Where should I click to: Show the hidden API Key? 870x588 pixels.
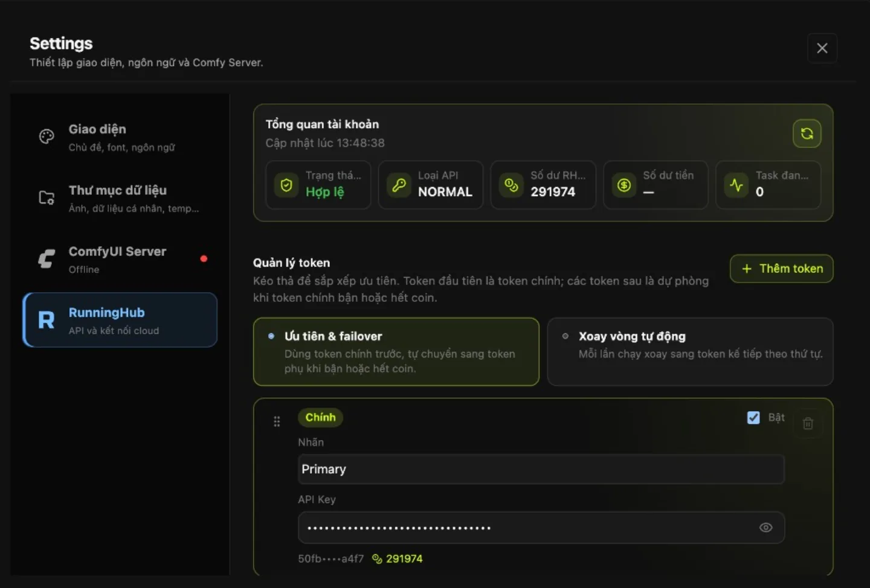click(x=765, y=528)
